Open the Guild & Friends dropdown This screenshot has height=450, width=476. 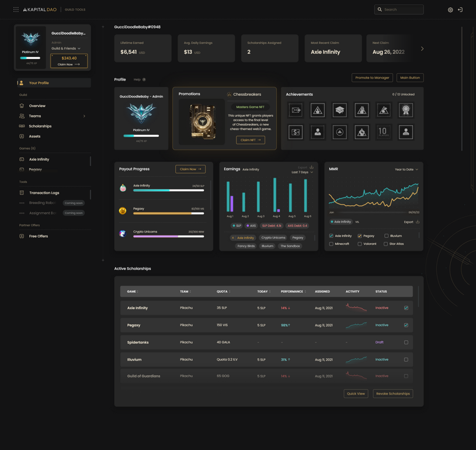tap(66, 49)
